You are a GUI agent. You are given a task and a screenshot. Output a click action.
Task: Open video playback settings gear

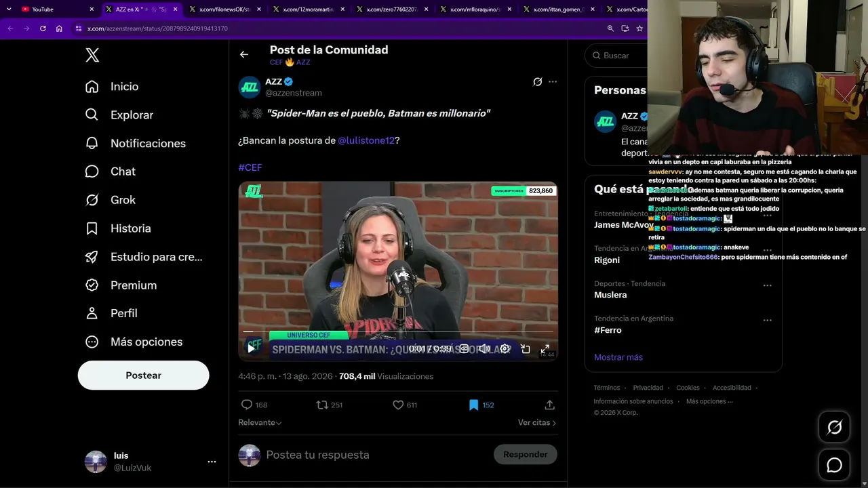pos(505,348)
